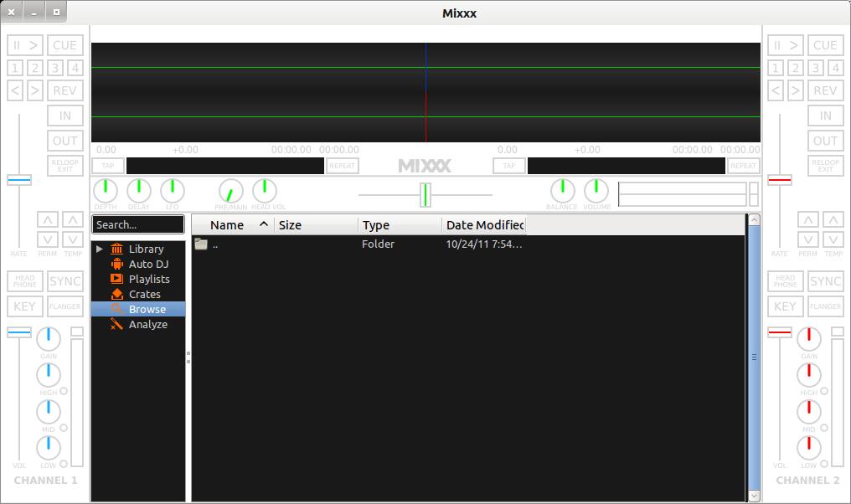851x504 pixels.
Task: Toggle RELOOP EXIT on Channel 1
Action: 65,166
